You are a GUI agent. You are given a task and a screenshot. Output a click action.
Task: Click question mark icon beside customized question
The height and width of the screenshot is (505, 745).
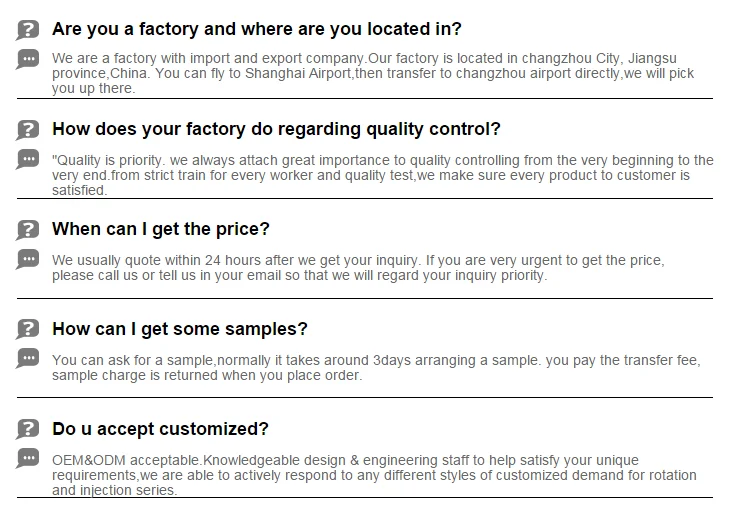[28, 429]
